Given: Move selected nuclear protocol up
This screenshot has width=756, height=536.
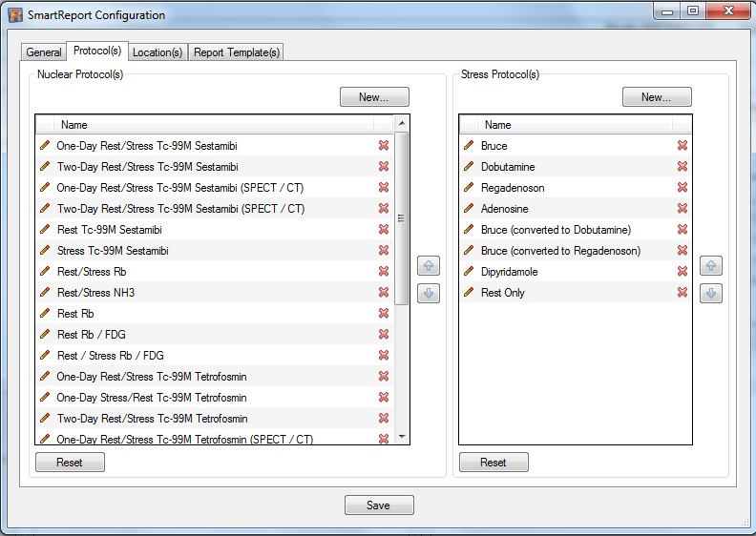Looking at the screenshot, I should [429, 266].
